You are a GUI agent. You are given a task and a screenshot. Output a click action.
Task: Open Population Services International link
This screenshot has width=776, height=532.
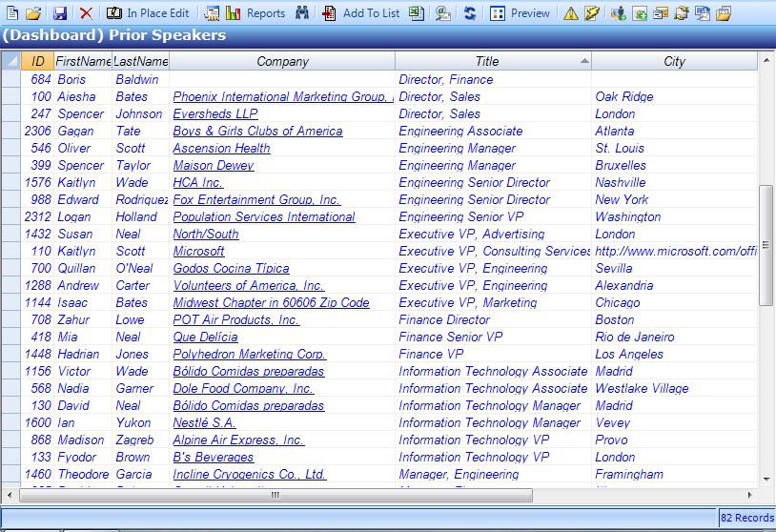point(264,216)
